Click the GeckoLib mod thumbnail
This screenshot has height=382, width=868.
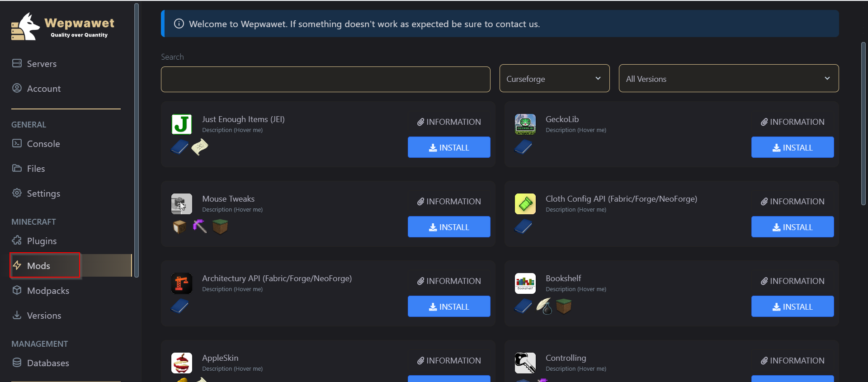[525, 124]
